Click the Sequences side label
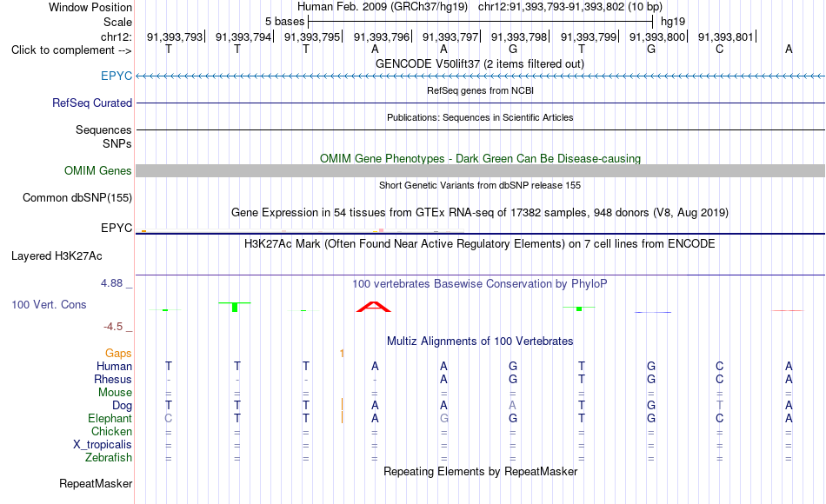The height and width of the screenshot is (504, 826). tap(103, 129)
